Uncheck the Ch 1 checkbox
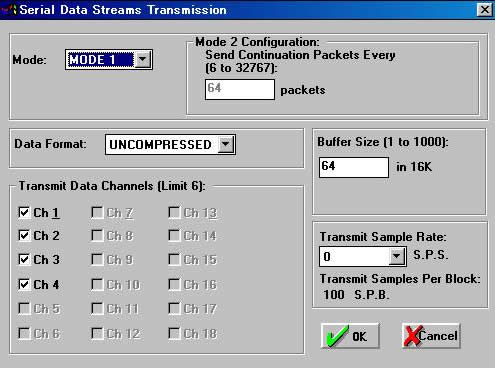The image size is (495, 368). tap(24, 212)
